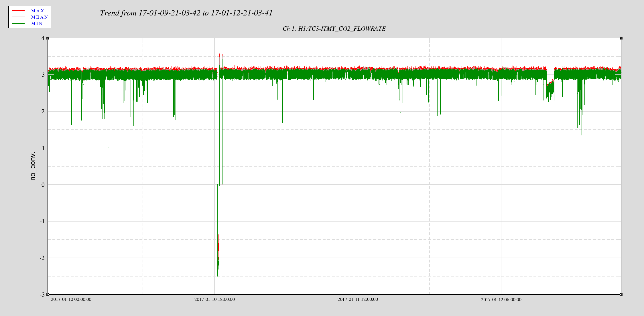Click the bottom-left plot corner handle
Screen dimensions: 644x316
pos(48,294)
